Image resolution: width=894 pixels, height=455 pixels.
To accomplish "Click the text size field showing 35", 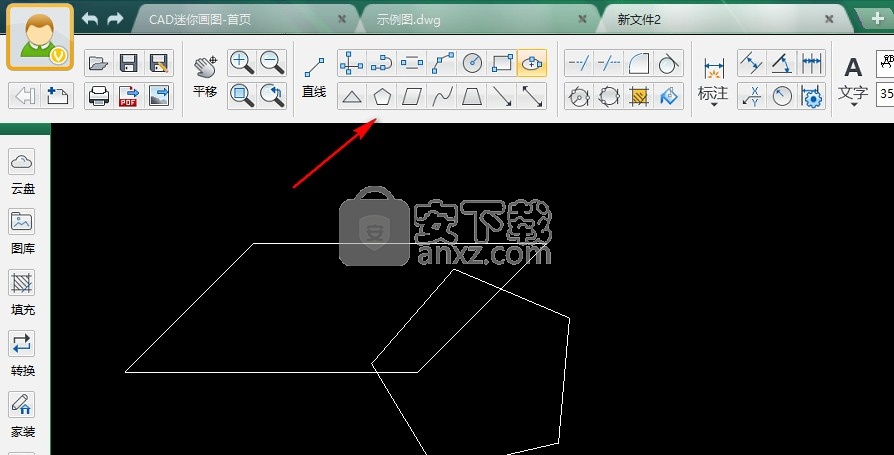I will coord(885,93).
